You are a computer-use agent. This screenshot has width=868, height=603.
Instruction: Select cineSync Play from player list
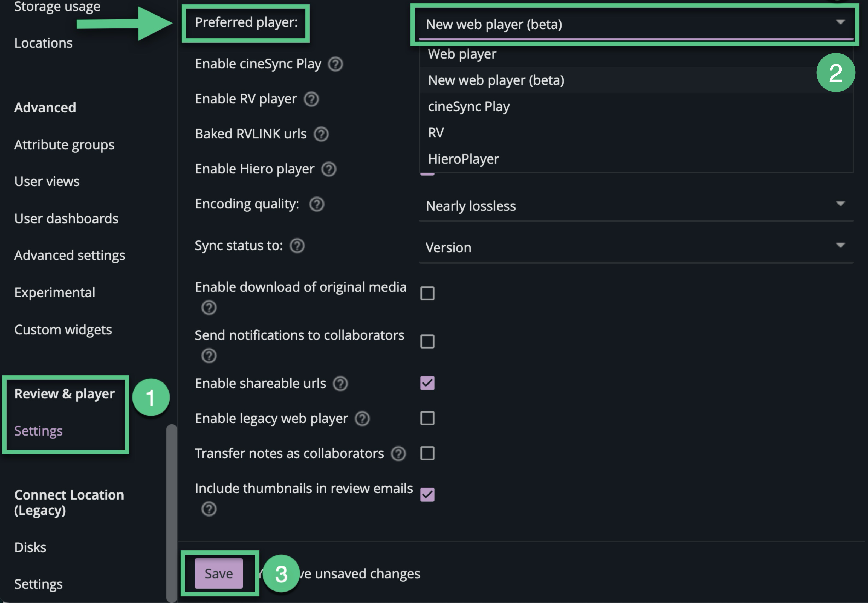(468, 106)
